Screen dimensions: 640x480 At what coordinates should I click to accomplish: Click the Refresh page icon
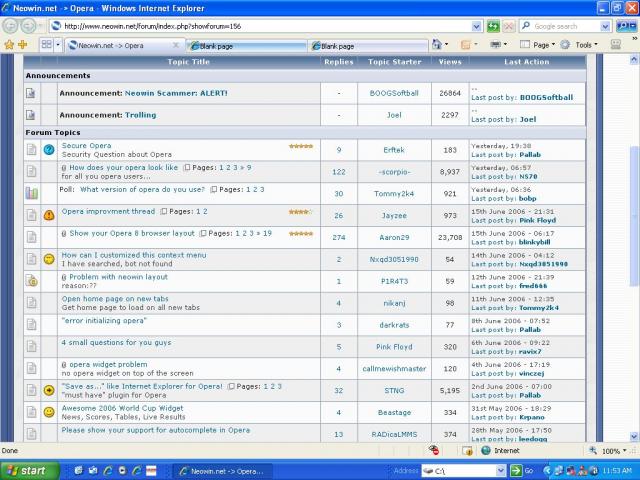pos(494,26)
